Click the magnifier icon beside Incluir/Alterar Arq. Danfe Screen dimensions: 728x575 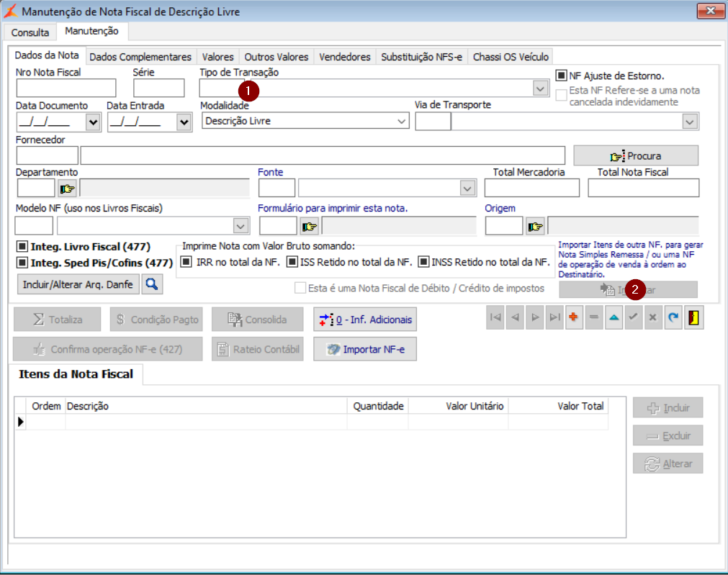(153, 284)
